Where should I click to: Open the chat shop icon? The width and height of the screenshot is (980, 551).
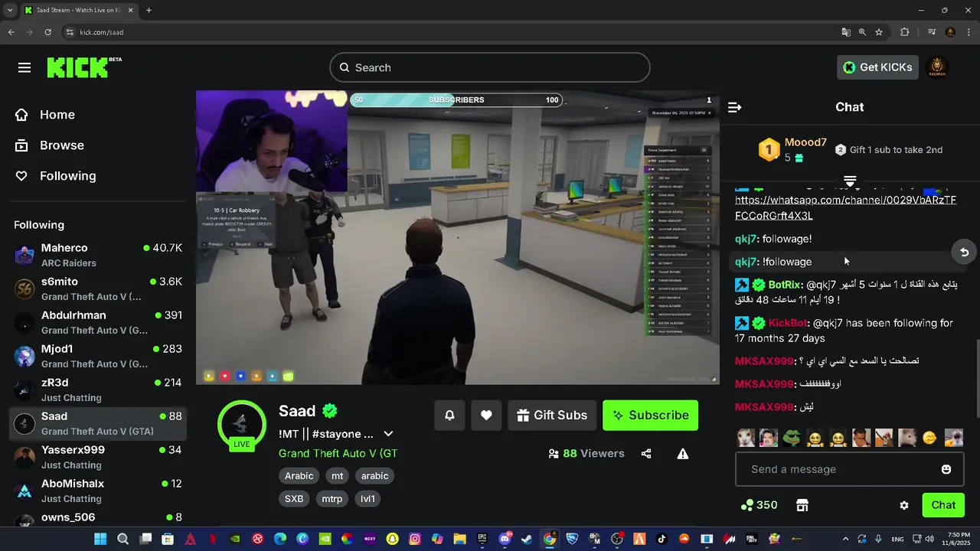[x=802, y=505]
